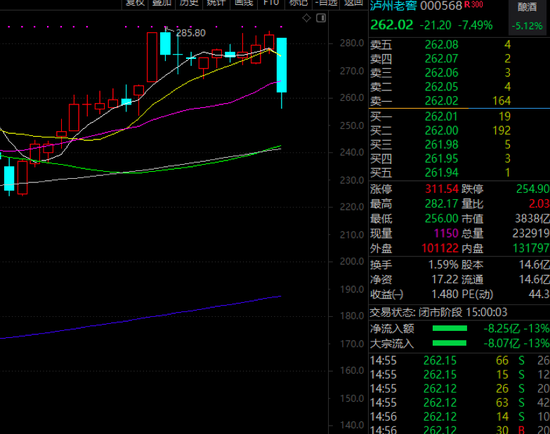550x434 pixels.
Task: Remove stock via -自选 button
Action: 326,3
